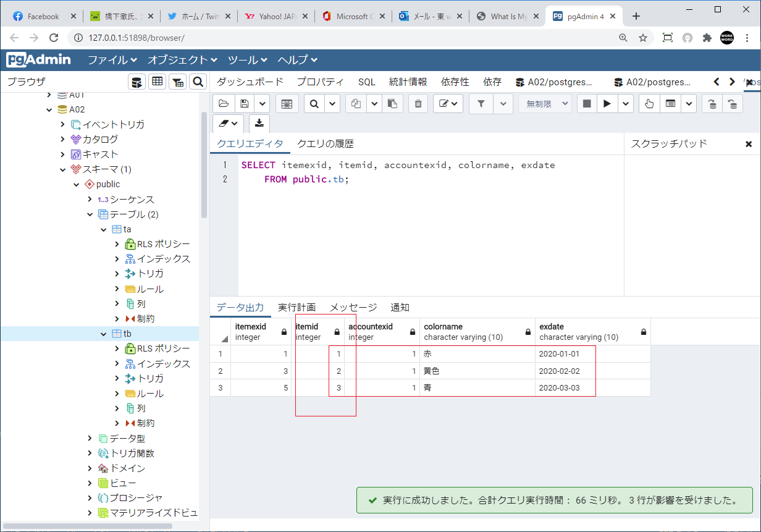Screen dimensions: 761x532
Task: Collapse the A02 database node
Action: 49,109
